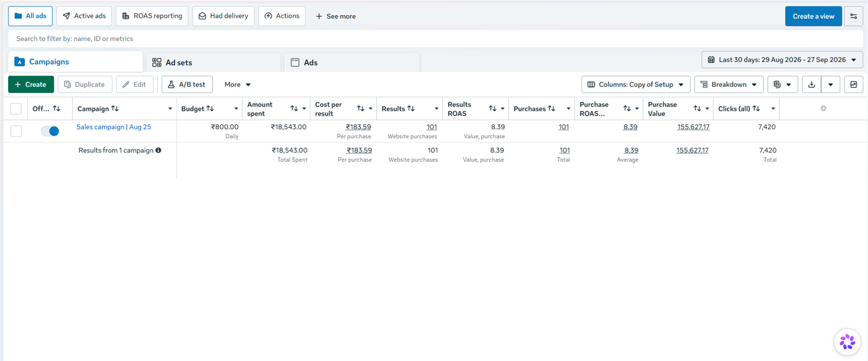Click ₹183.59 cost per result in campaign row
Viewport: 868px width, 361px height.
coord(359,127)
